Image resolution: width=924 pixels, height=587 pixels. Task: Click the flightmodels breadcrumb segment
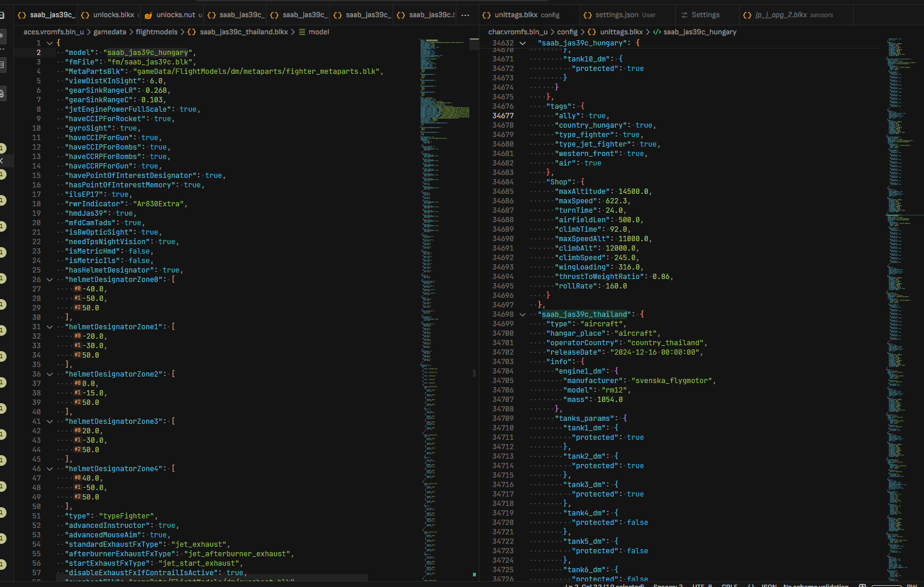(156, 32)
